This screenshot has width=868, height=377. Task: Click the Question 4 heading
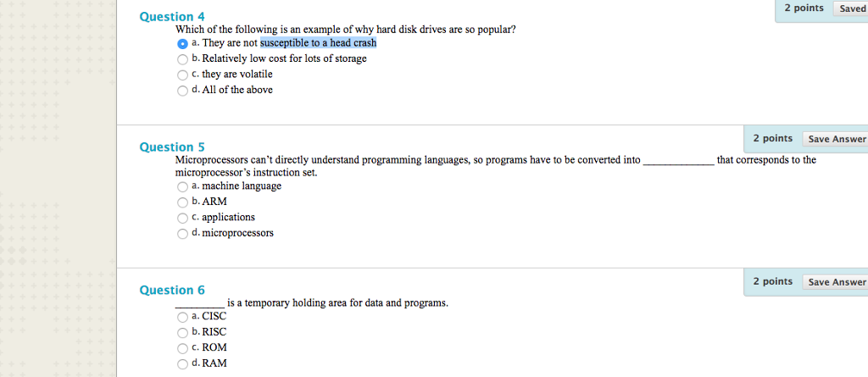pyautogui.click(x=172, y=17)
